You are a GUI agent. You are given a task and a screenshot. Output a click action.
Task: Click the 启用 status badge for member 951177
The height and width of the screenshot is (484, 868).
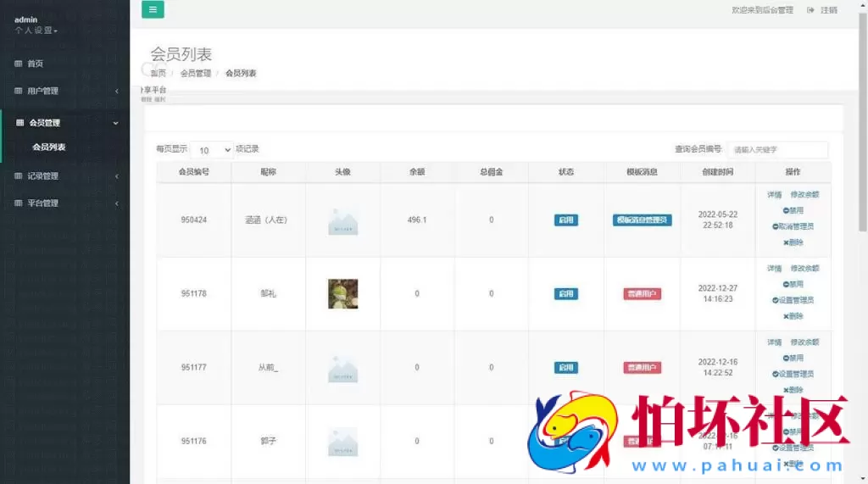pyautogui.click(x=565, y=367)
